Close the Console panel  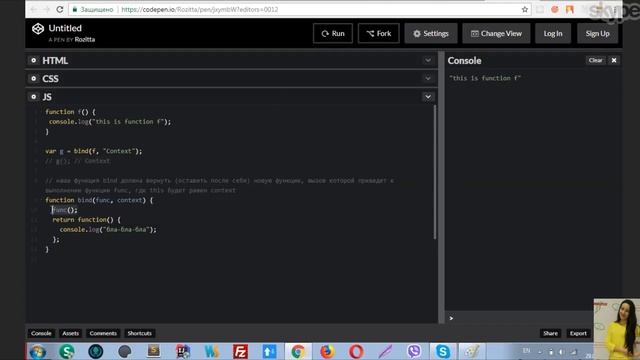click(614, 60)
